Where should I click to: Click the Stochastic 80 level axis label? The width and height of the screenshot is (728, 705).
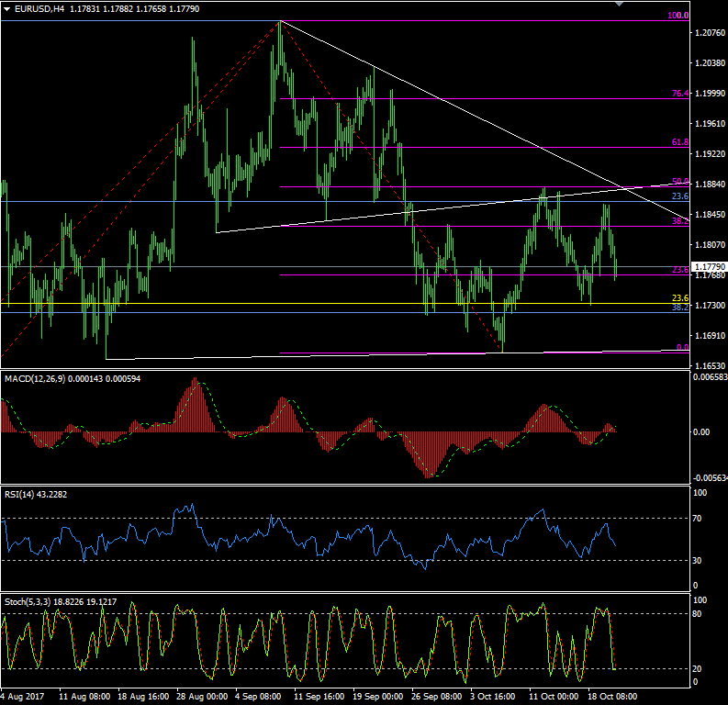[x=699, y=613]
